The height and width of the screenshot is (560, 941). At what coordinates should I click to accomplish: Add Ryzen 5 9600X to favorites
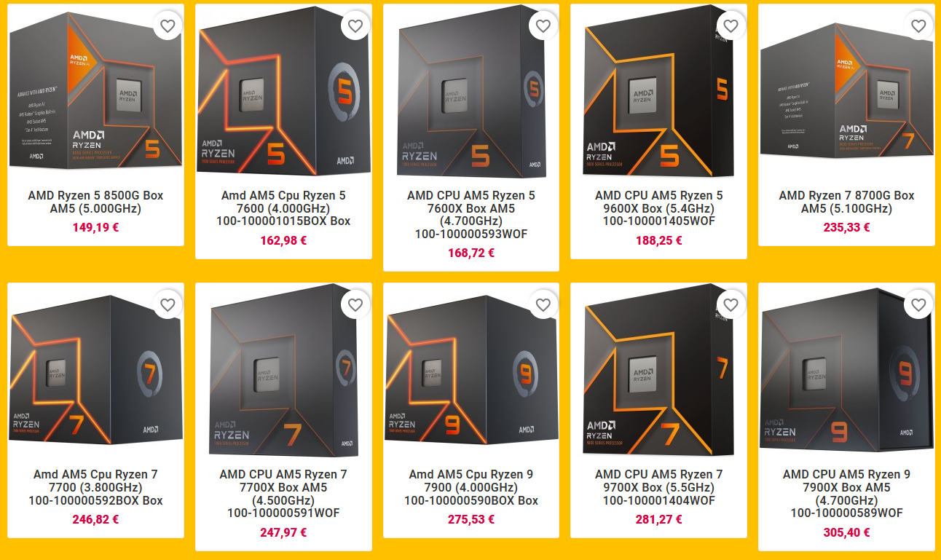coord(731,26)
